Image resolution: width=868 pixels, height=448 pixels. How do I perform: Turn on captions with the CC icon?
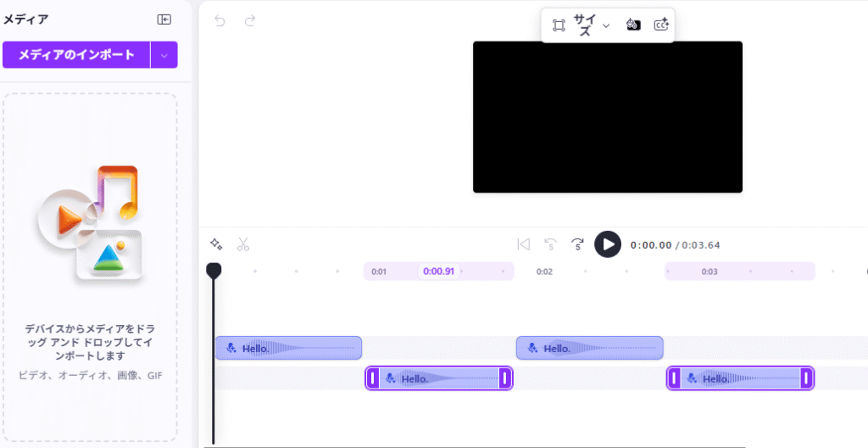661,25
